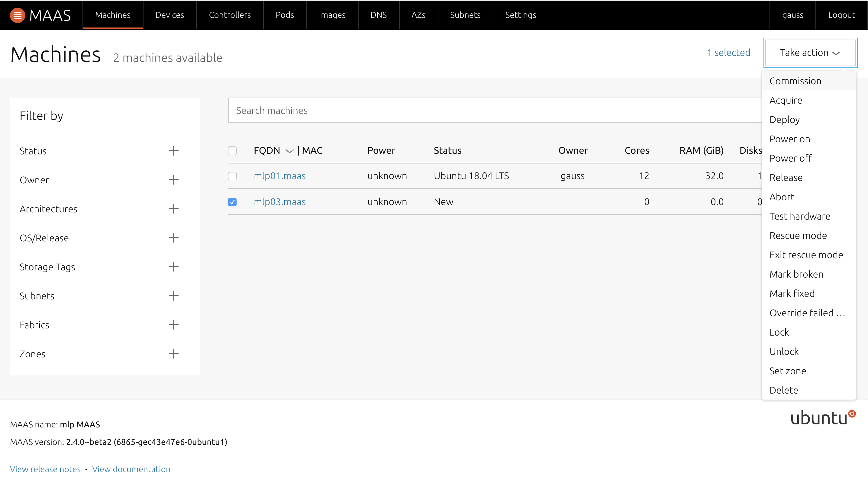
Task: Focus the Search machines field
Action: coord(492,111)
